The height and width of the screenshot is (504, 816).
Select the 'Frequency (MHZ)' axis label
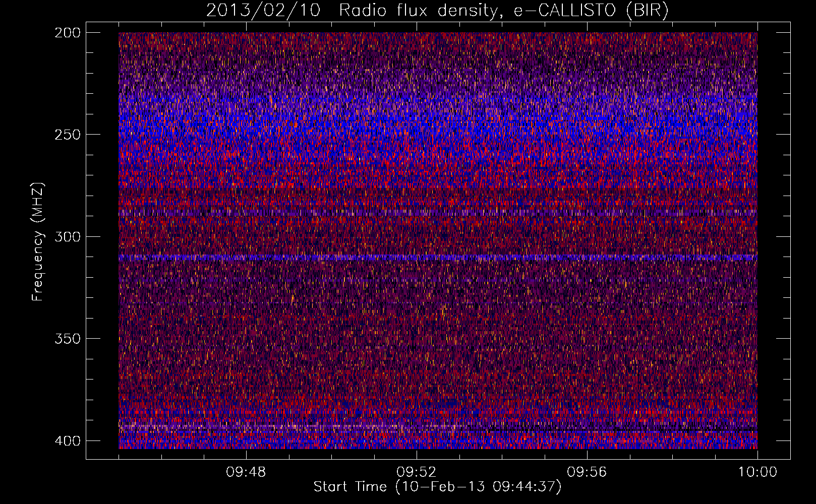pos(38,242)
